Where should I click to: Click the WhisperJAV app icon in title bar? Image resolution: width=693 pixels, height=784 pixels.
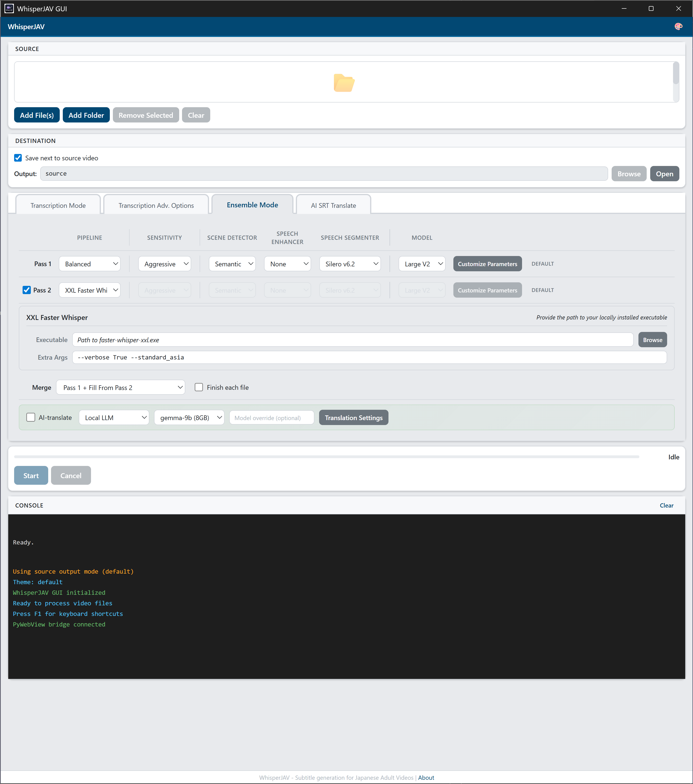tap(9, 8)
